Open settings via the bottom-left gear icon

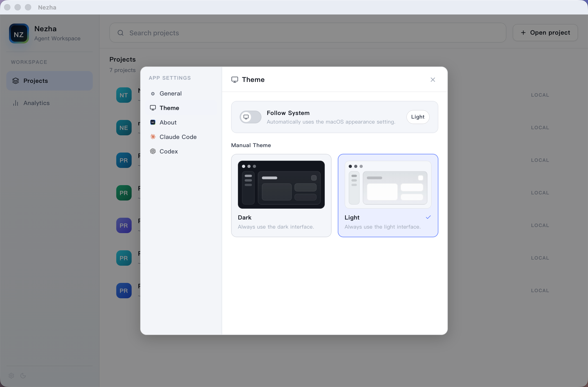tap(11, 375)
